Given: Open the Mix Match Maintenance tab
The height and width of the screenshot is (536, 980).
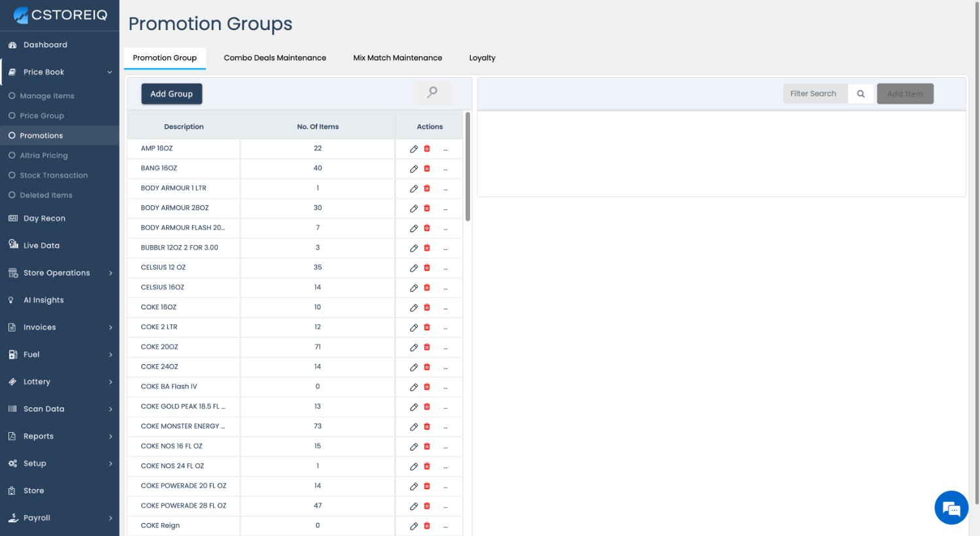Looking at the screenshot, I should 397,58.
